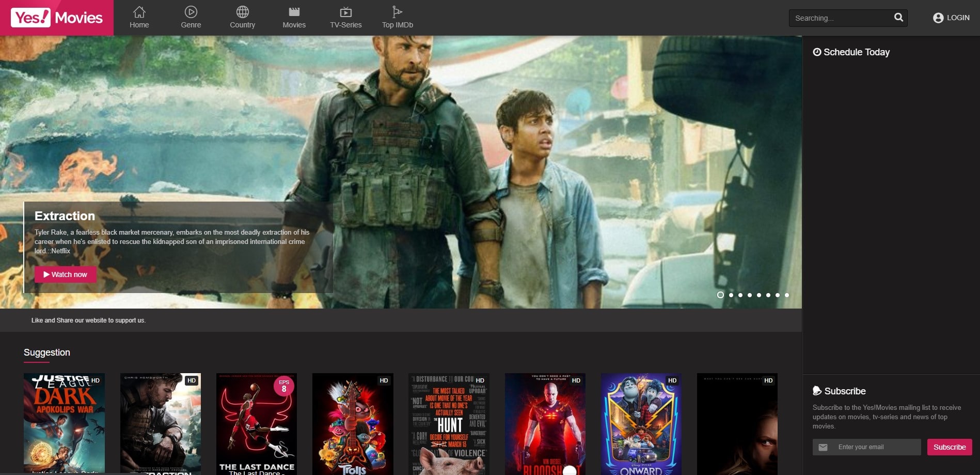This screenshot has height=475, width=980.
Task: Open The Hunt movie poster
Action: point(449,424)
